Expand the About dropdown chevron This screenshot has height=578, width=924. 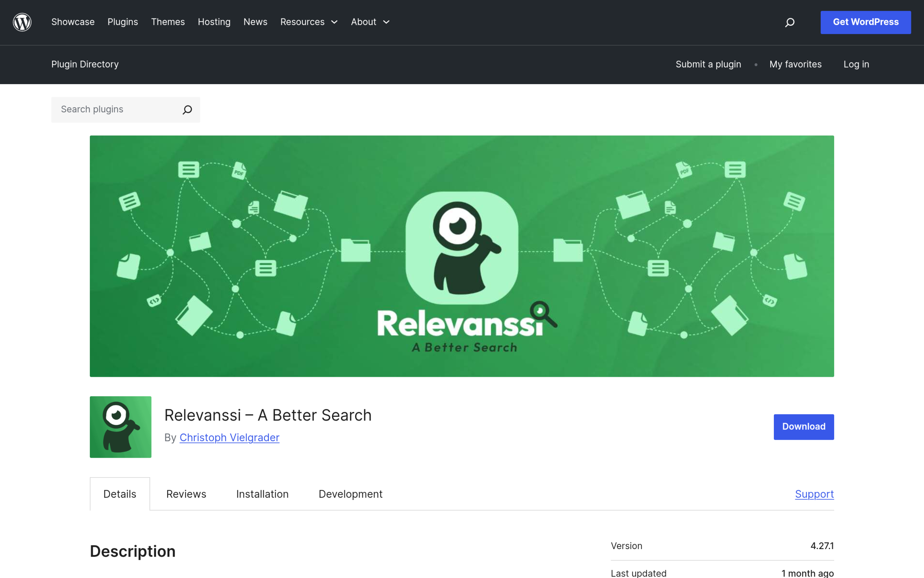click(x=387, y=22)
